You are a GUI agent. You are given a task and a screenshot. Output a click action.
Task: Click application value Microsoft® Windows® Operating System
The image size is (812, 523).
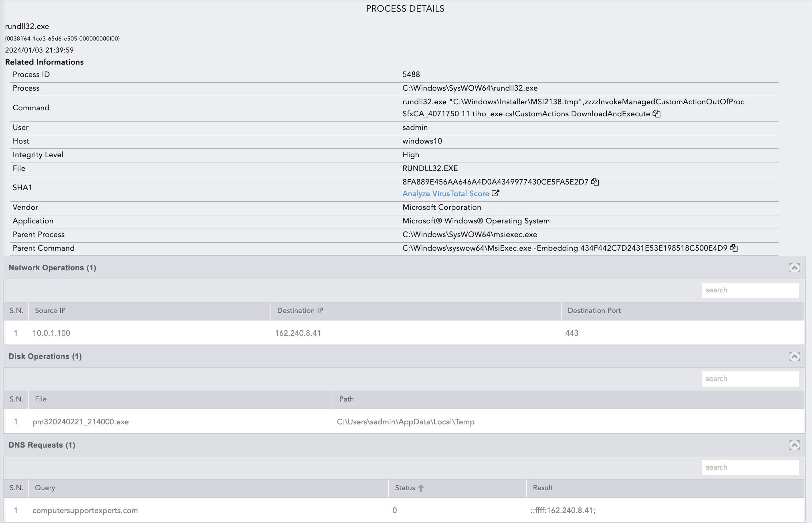point(476,221)
